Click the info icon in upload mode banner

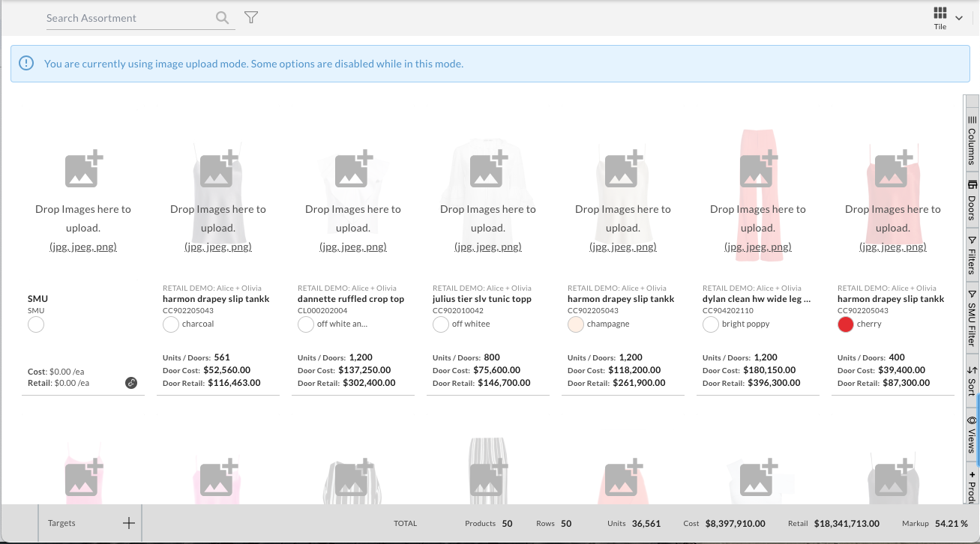click(26, 64)
